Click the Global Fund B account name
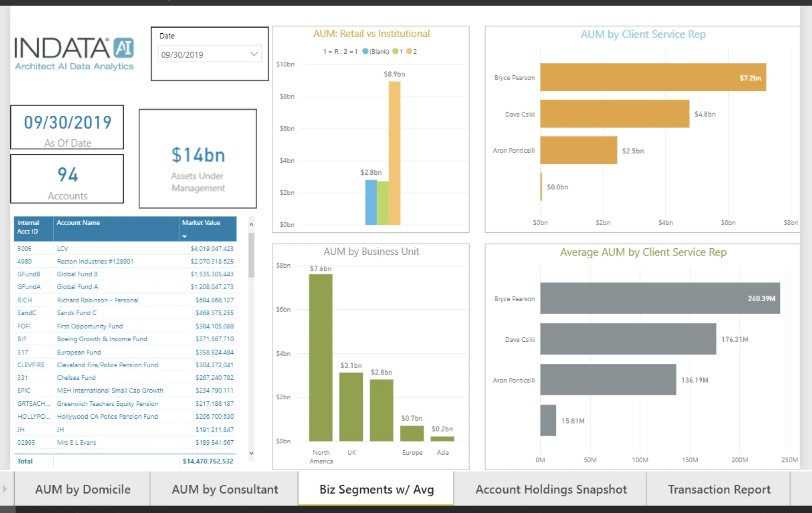The height and width of the screenshot is (513, 812). pos(77,274)
